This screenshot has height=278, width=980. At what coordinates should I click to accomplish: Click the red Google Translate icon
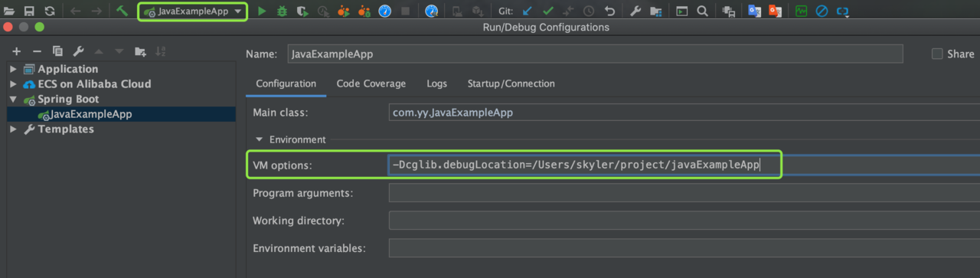(x=775, y=11)
